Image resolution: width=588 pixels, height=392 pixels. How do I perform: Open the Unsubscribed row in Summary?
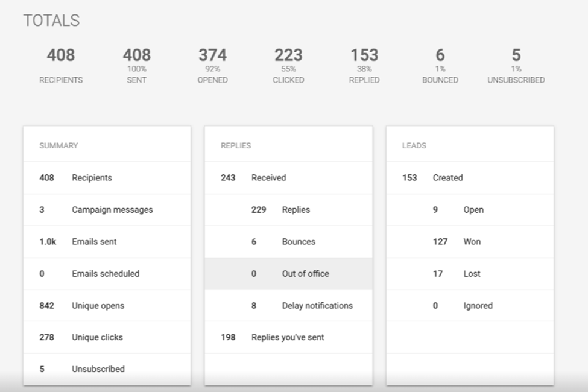point(107,369)
